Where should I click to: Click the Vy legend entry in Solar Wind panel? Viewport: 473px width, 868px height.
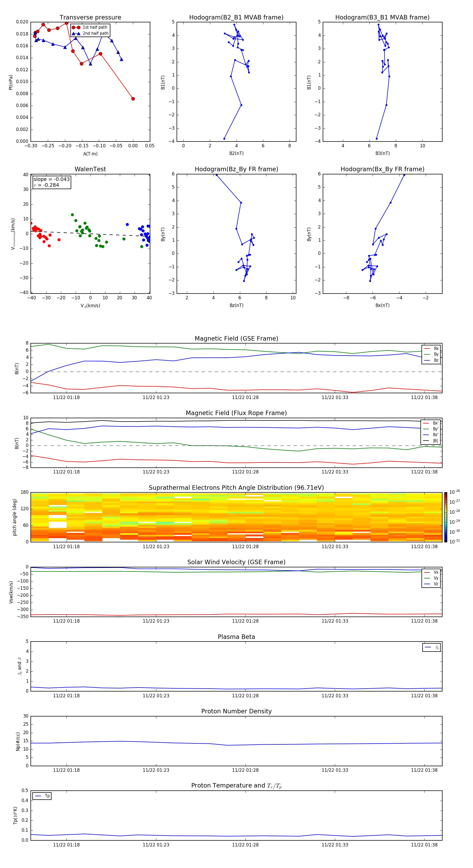tap(431, 578)
